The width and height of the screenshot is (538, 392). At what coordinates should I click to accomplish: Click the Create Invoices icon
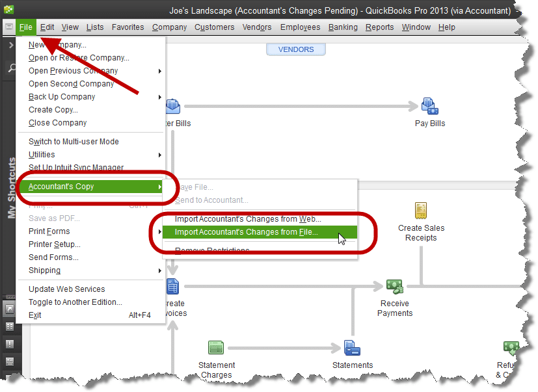173,287
